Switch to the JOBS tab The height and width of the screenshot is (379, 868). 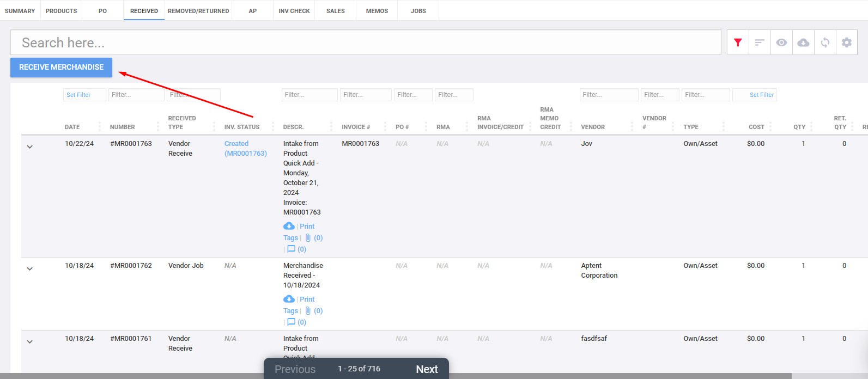418,11
